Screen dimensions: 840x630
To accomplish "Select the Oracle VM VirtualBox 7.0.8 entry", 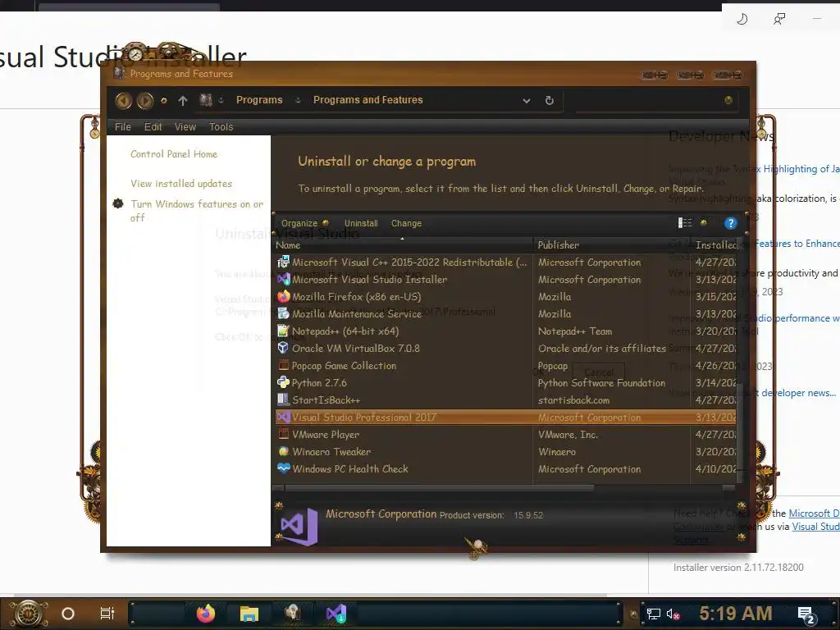I will point(505,348).
